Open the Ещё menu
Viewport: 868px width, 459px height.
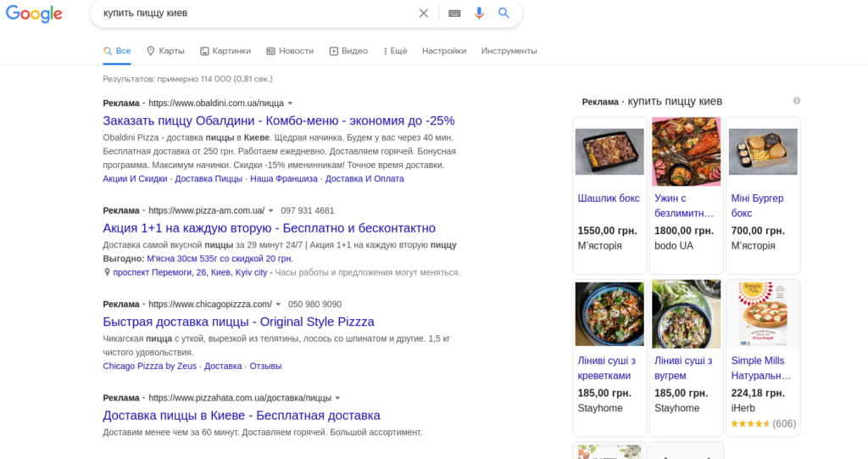(x=395, y=51)
